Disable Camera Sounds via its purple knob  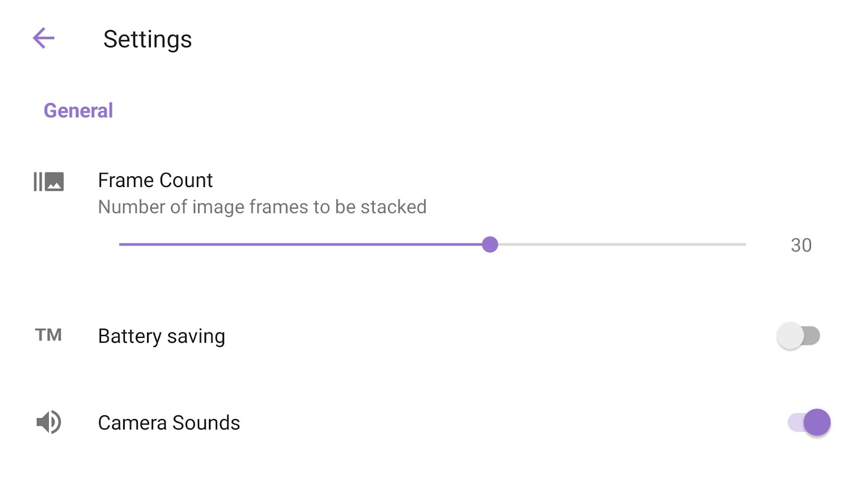[x=817, y=422]
